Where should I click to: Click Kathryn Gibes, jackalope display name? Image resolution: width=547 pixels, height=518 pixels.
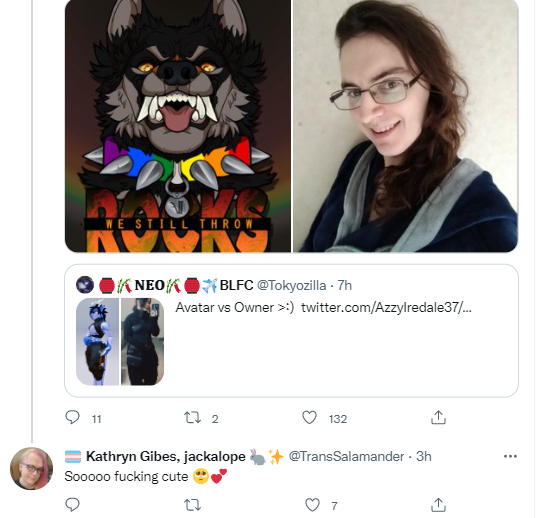coord(166,456)
